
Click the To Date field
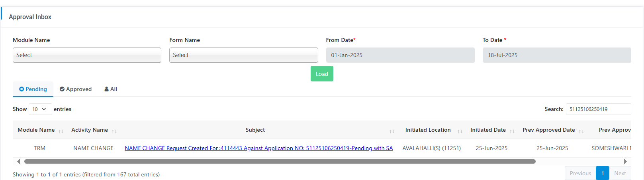[x=557, y=55]
